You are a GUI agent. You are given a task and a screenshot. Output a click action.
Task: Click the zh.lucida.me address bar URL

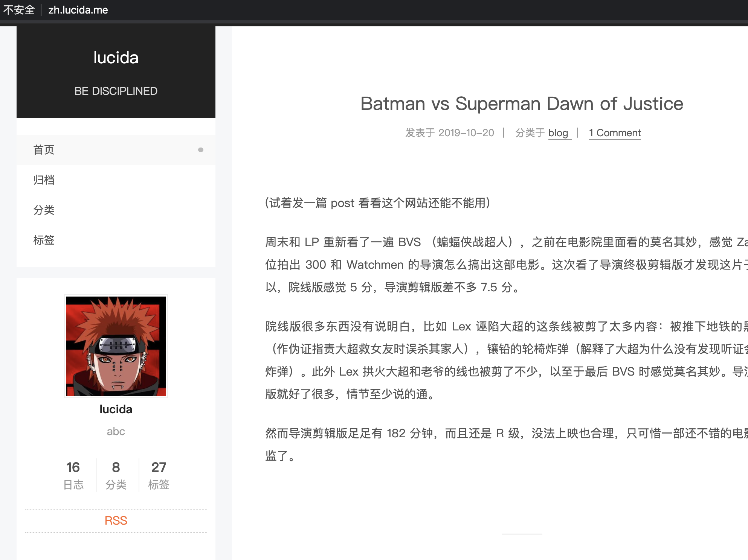78,10
